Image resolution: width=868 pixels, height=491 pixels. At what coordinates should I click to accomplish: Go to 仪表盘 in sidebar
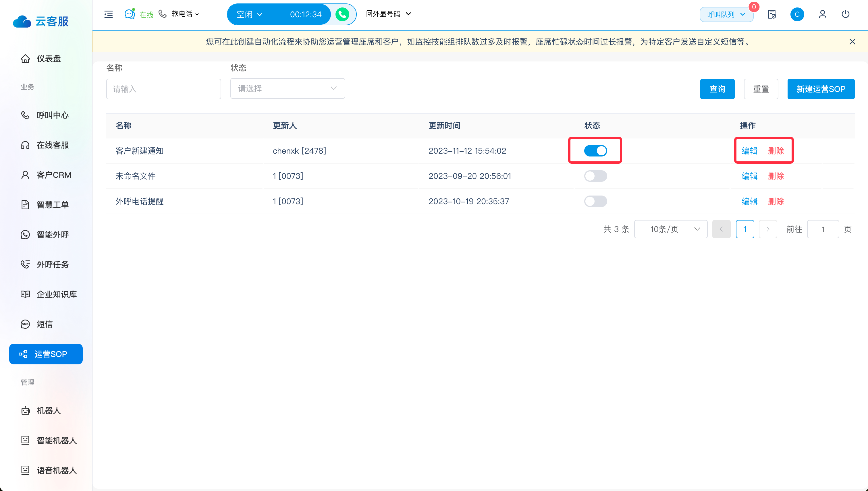tap(46, 59)
